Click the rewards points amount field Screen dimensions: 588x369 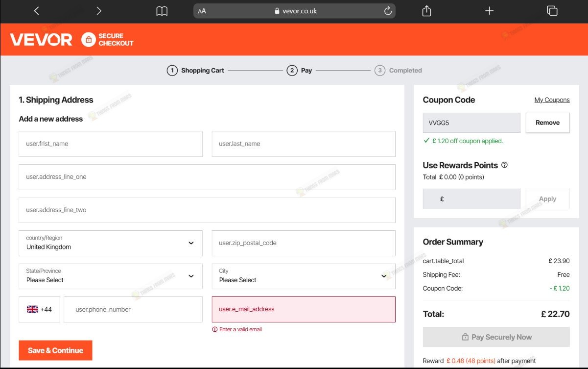point(471,199)
